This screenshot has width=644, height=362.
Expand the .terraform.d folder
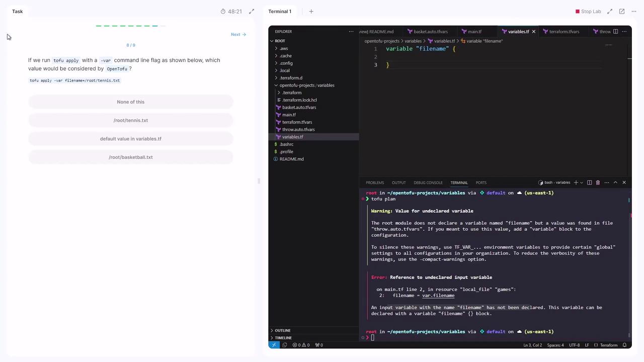(x=291, y=78)
